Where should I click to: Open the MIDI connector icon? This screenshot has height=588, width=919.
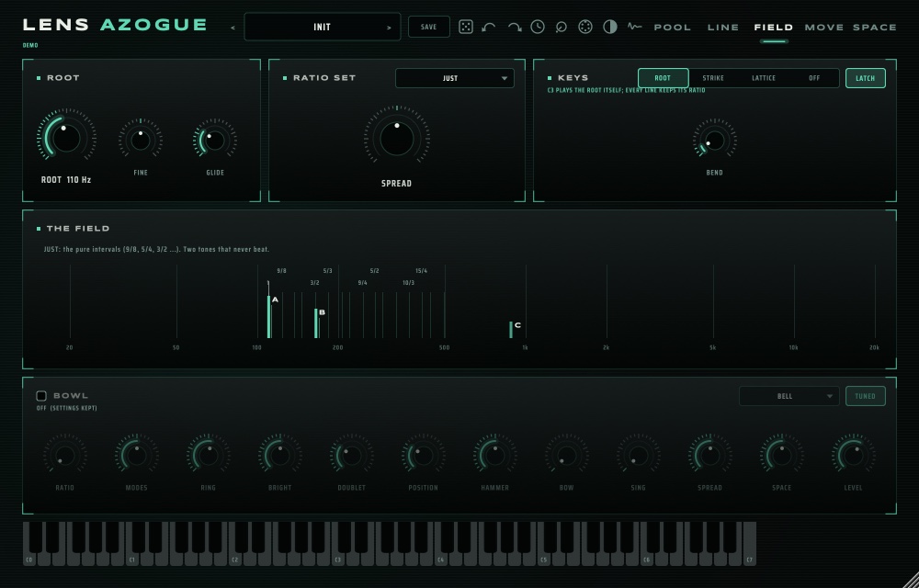(x=584, y=27)
